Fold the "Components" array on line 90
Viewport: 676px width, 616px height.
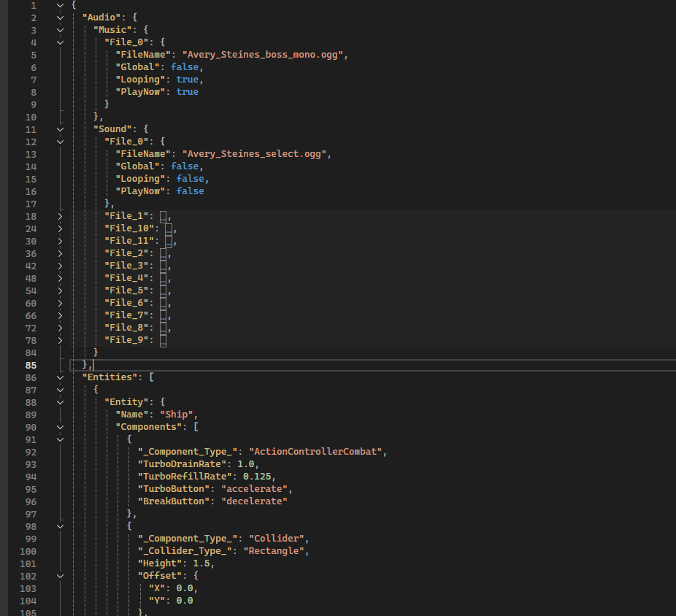60,427
